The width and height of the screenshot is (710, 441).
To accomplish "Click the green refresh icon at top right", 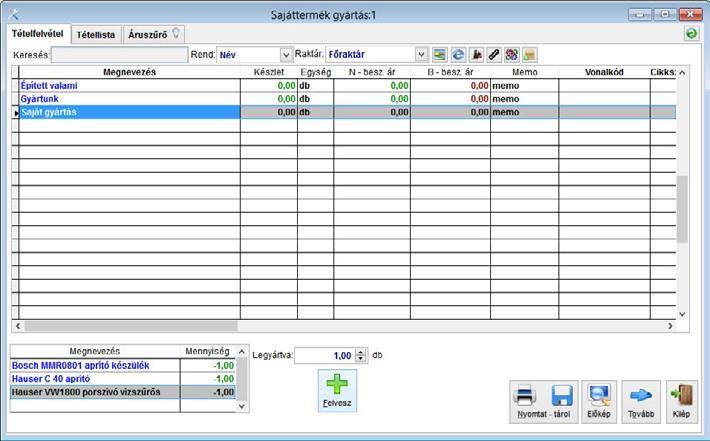I will click(691, 33).
